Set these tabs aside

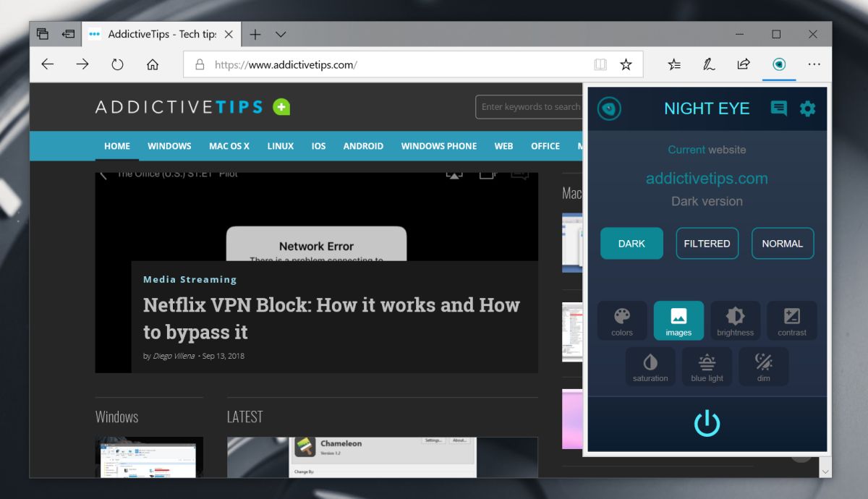[x=68, y=34]
